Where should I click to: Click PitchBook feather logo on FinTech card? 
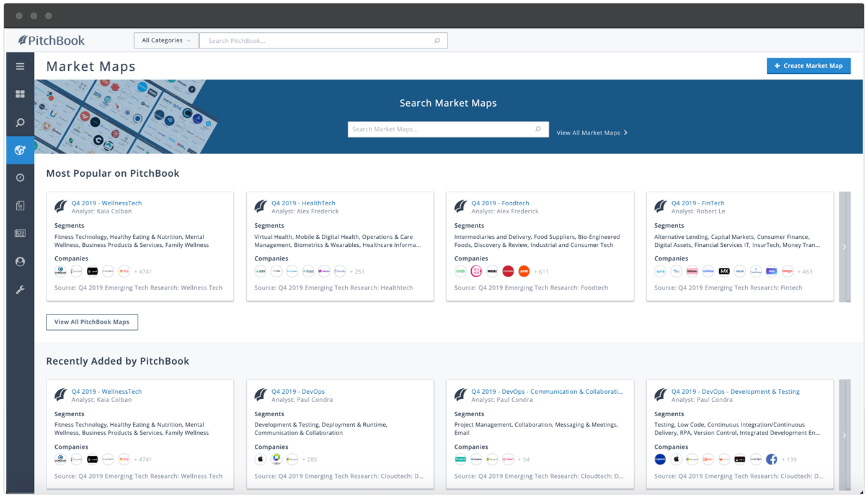661,206
